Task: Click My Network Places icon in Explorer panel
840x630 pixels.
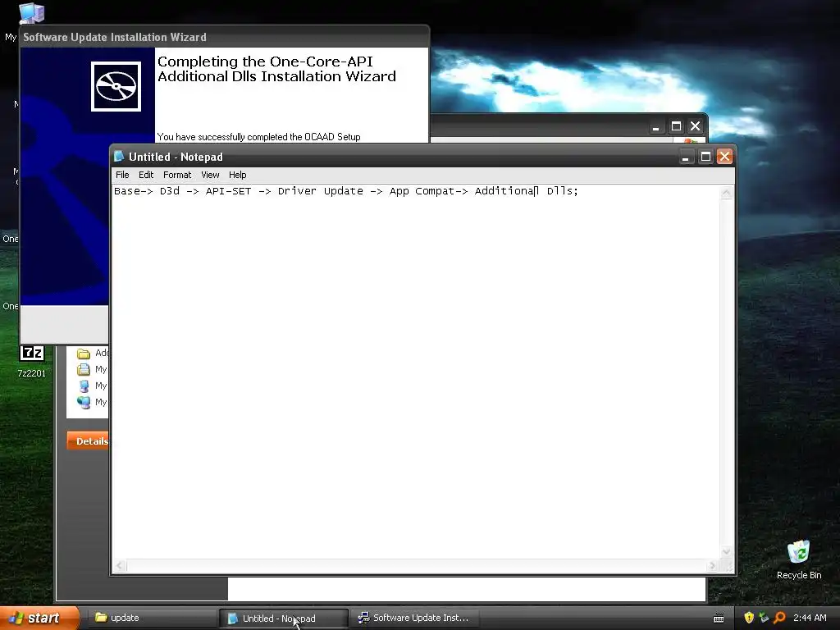Action: point(84,402)
